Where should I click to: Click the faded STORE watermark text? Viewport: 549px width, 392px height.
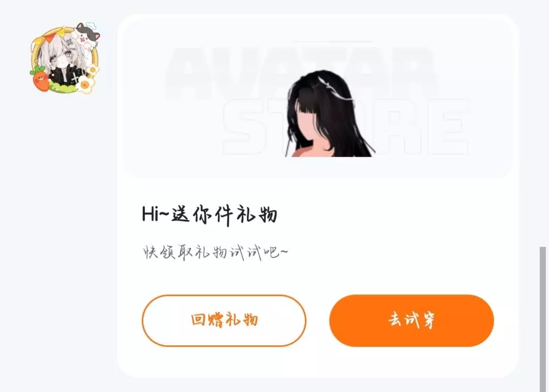tap(346, 126)
